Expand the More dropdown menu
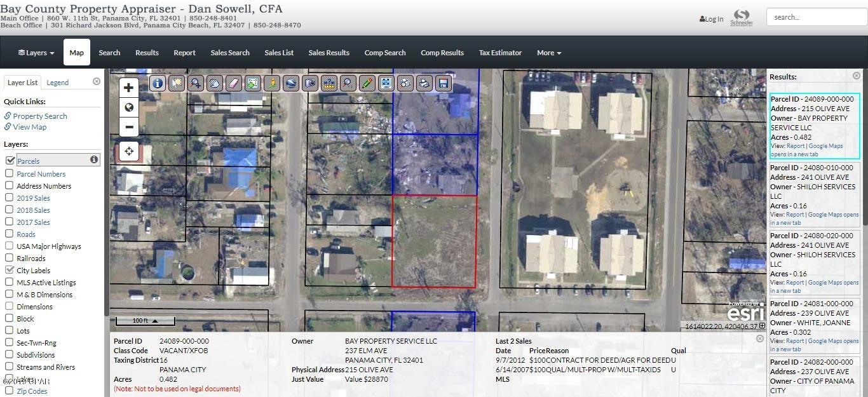Image resolution: width=868 pixels, height=397 pixels. 549,53
